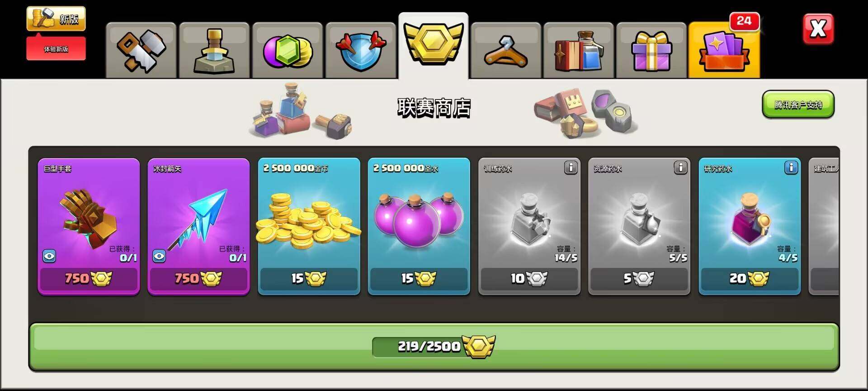Open the shield with arrows tab
Image resolution: width=868 pixels, height=391 pixels.
pos(361,51)
